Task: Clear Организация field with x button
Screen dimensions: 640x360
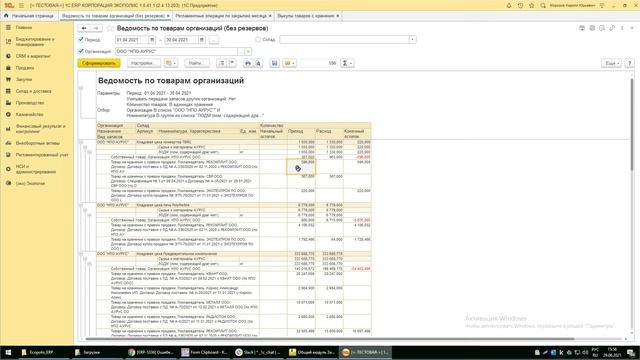Action: [x=248, y=51]
